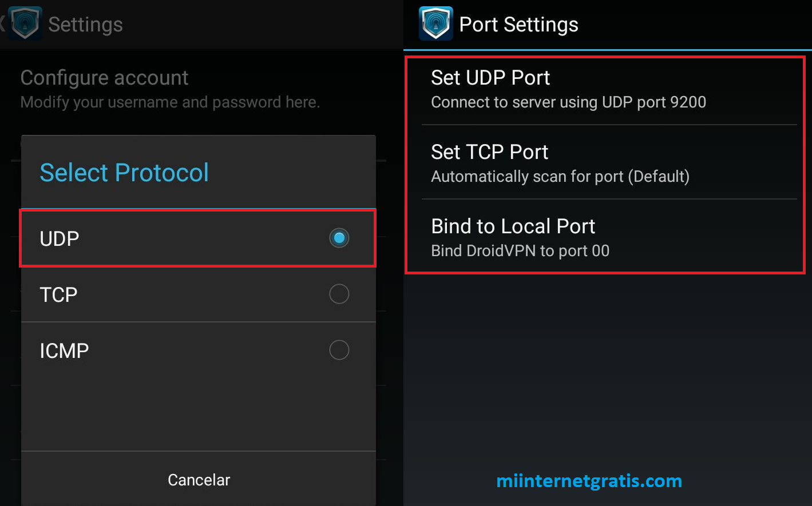Open Configure account option
The width and height of the screenshot is (812, 506).
(x=170, y=89)
